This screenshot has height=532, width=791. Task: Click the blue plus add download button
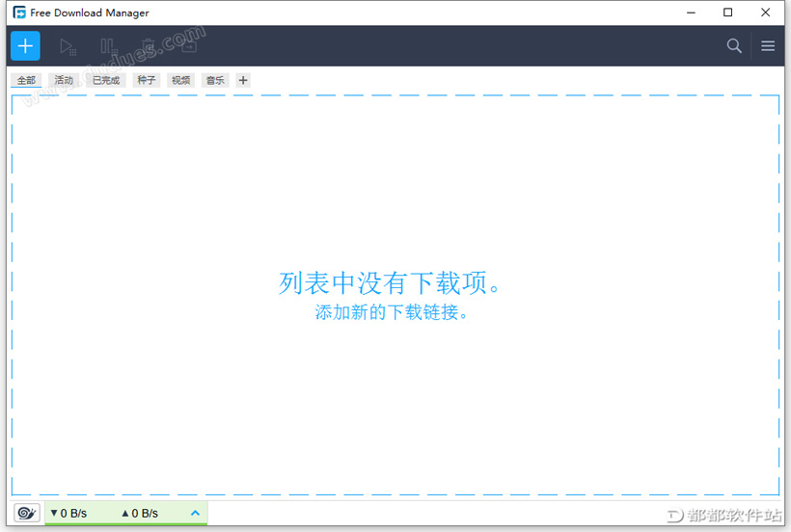(25, 46)
